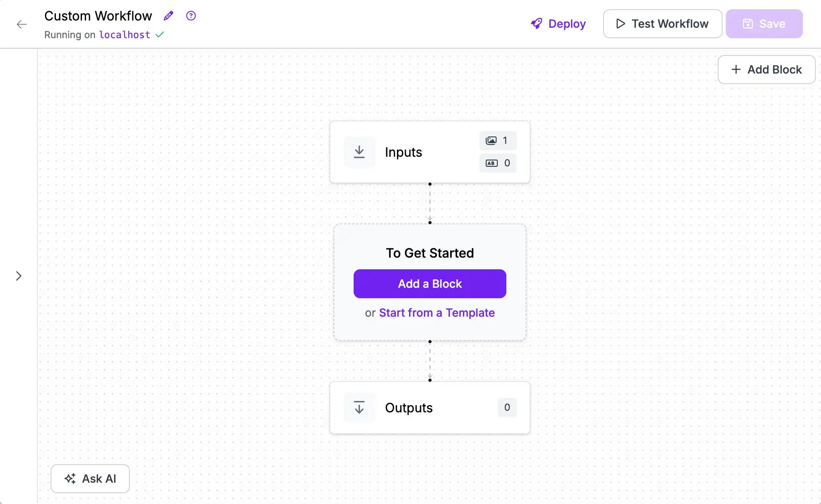Toggle the Outputs count badge display
The height and width of the screenshot is (504, 821).
click(x=507, y=407)
